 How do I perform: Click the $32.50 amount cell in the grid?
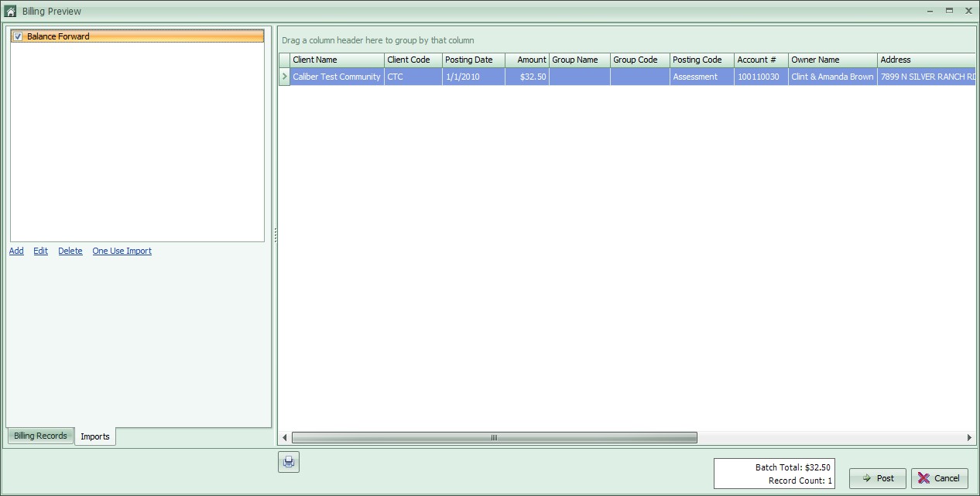click(527, 77)
